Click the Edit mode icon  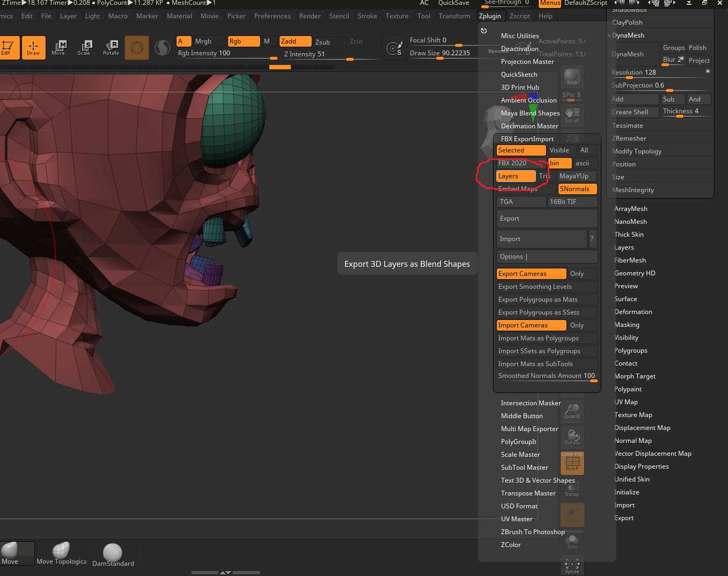[8, 47]
